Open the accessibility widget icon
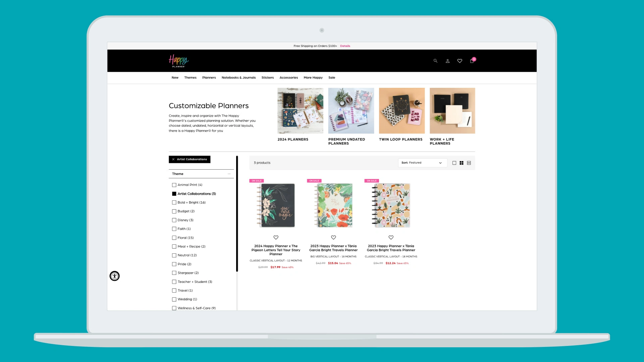This screenshot has width=644, height=362. [115, 276]
